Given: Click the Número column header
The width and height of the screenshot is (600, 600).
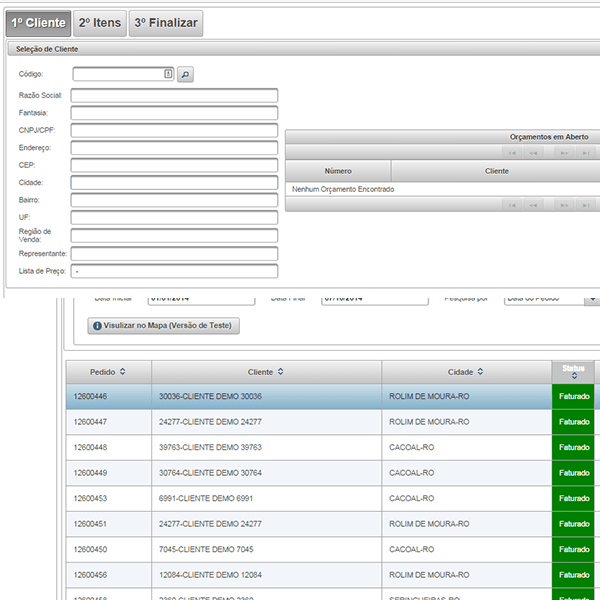Looking at the screenshot, I should [x=338, y=171].
